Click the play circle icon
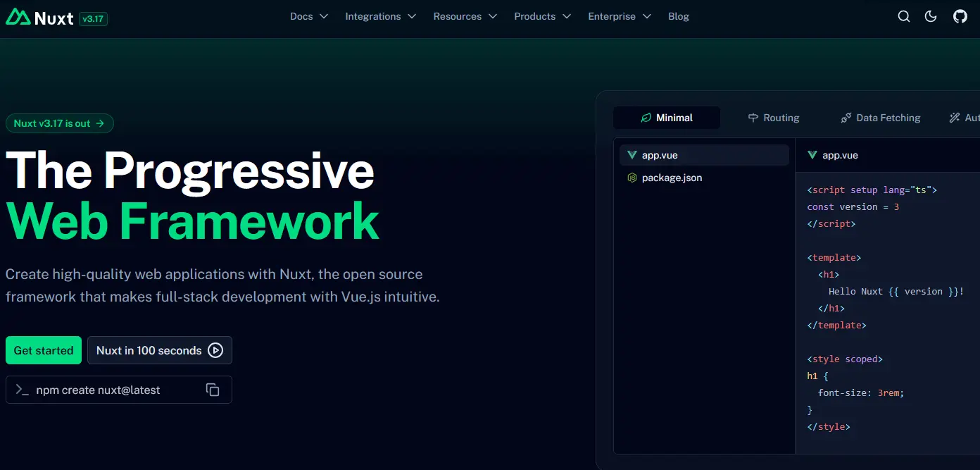This screenshot has height=470, width=980. click(215, 350)
